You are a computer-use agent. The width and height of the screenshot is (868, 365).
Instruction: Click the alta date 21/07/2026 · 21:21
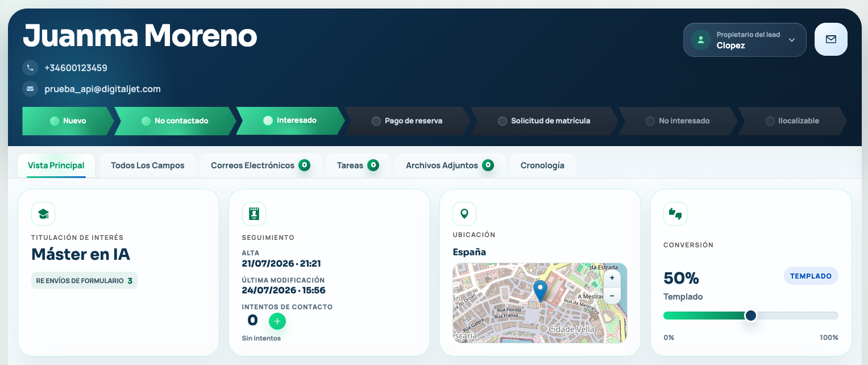tap(281, 263)
